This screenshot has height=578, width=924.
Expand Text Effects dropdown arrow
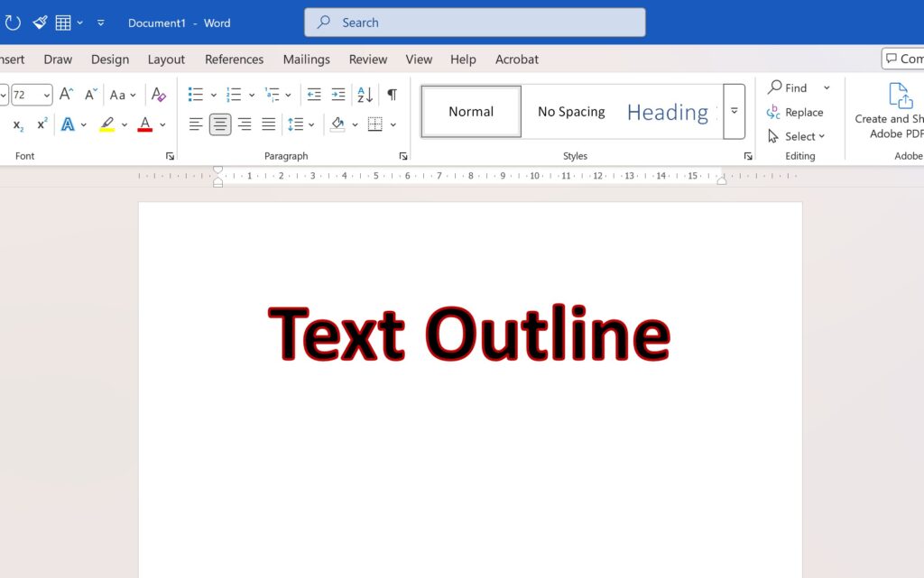(84, 124)
